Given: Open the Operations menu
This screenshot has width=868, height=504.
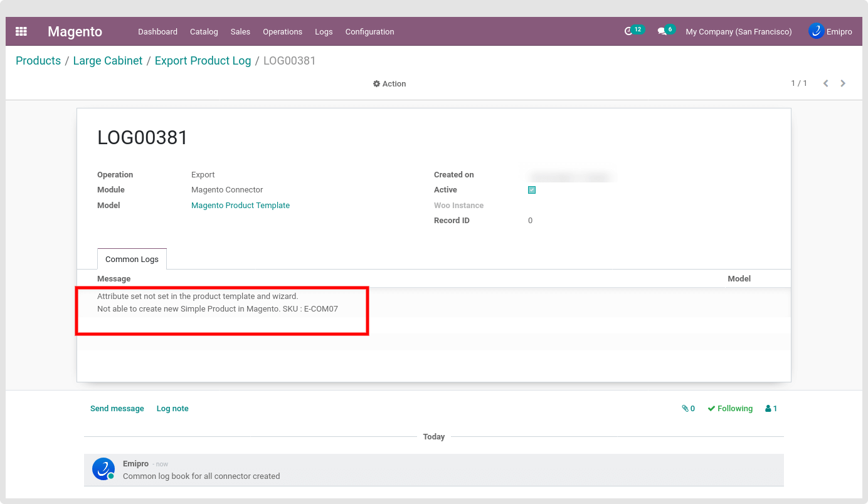Looking at the screenshot, I should pyautogui.click(x=282, y=32).
